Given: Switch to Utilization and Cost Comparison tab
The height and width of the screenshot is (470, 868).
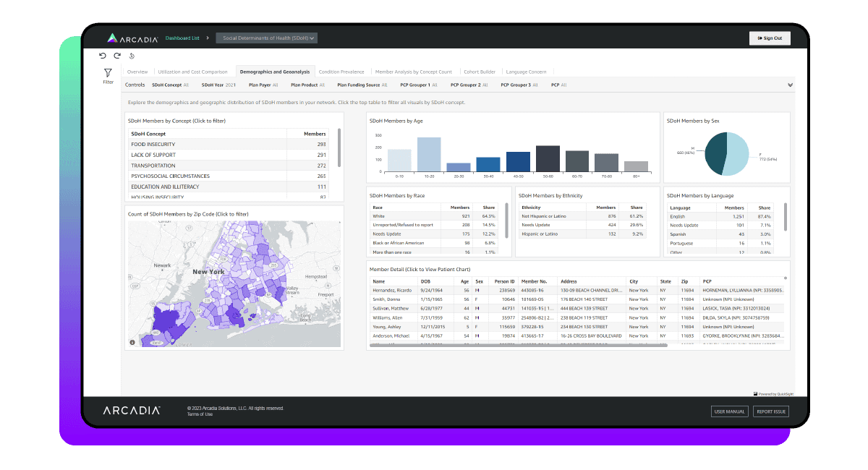Looking at the screenshot, I should [192, 72].
